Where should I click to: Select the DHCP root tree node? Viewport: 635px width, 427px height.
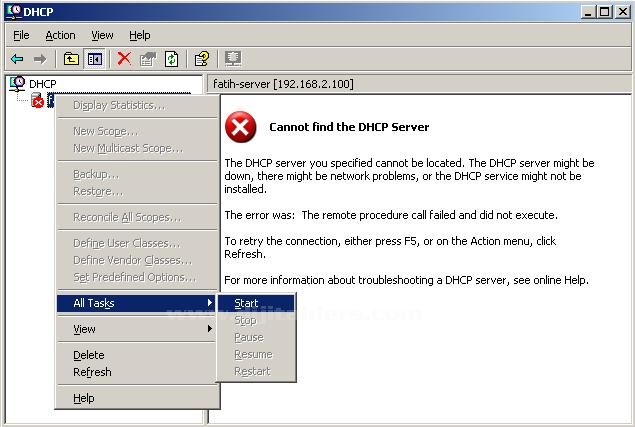pyautogui.click(x=42, y=83)
